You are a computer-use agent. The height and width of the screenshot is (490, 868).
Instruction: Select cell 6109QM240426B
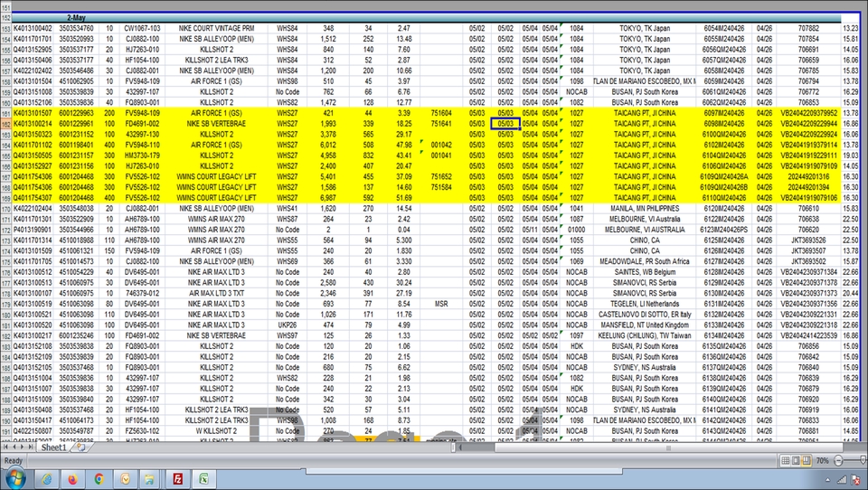[x=724, y=187]
